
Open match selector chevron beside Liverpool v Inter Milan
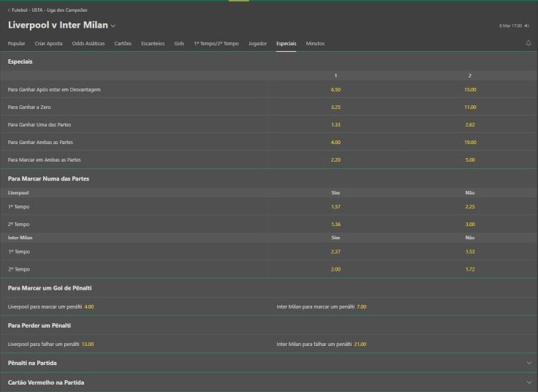pos(113,26)
